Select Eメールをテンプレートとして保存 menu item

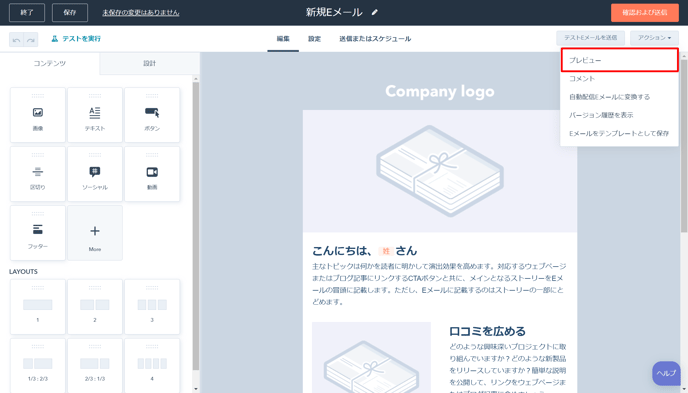pyautogui.click(x=620, y=133)
